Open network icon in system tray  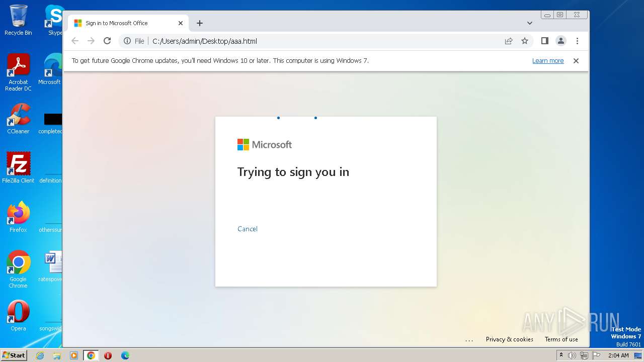pos(584,355)
